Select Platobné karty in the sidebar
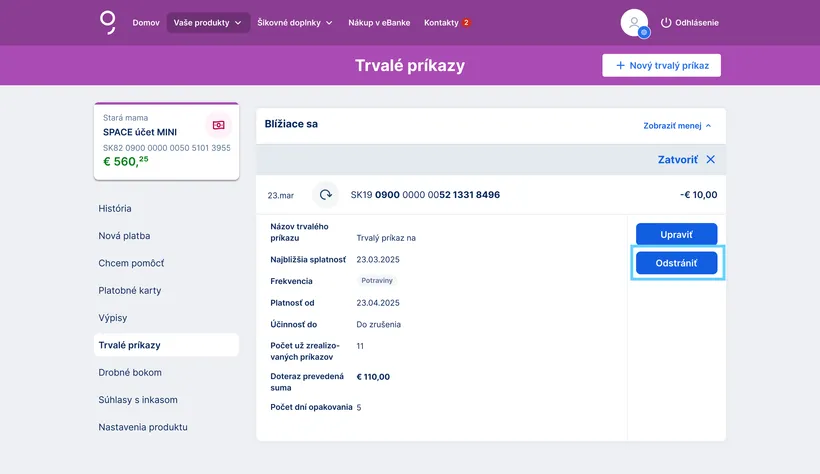This screenshot has height=474, width=820. 130,291
